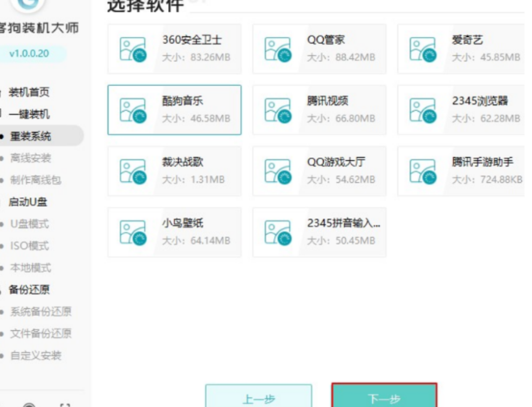Select 本地模式 in the sidebar
532x407 pixels.
tap(31, 268)
